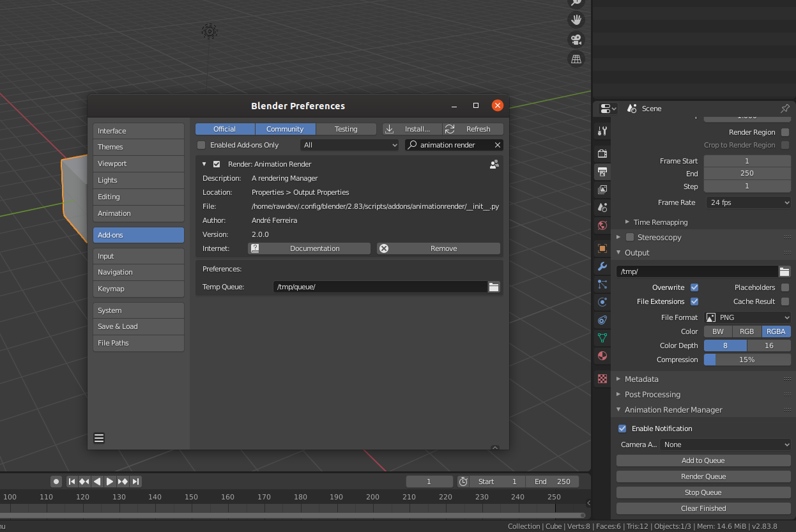Open the Texture properties checker tab

pos(602,379)
